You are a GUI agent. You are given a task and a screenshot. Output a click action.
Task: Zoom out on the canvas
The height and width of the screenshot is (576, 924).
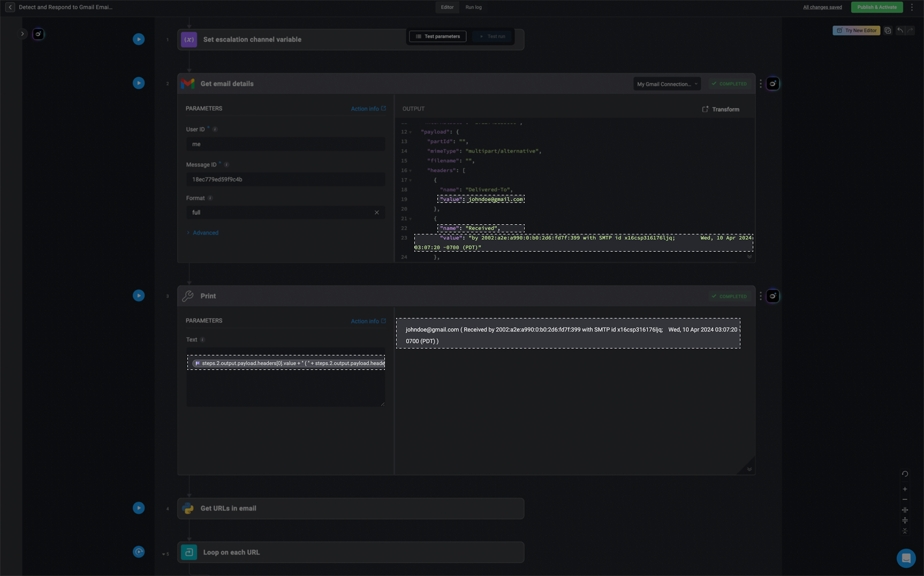pos(905,499)
